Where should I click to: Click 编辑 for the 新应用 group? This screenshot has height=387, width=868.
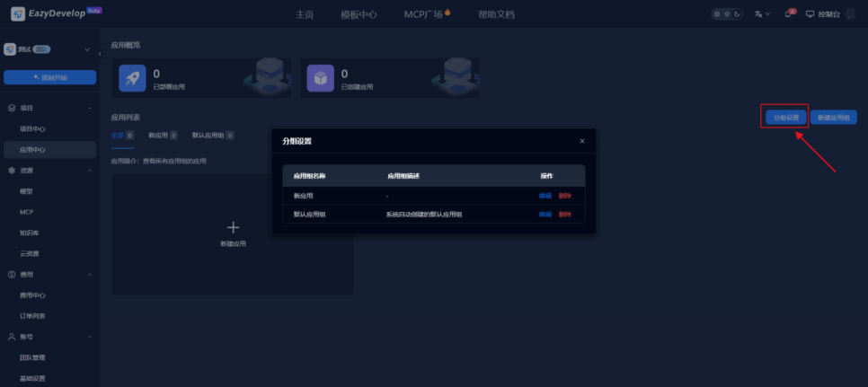click(x=545, y=196)
